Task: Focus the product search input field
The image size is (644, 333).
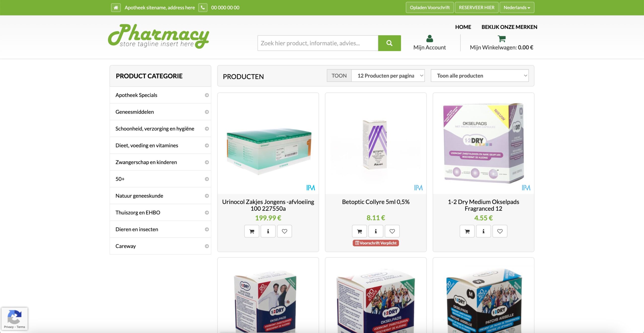Action: [x=318, y=43]
